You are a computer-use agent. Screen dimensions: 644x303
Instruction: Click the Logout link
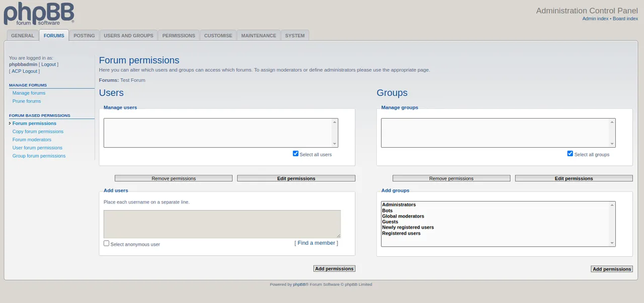coord(48,64)
